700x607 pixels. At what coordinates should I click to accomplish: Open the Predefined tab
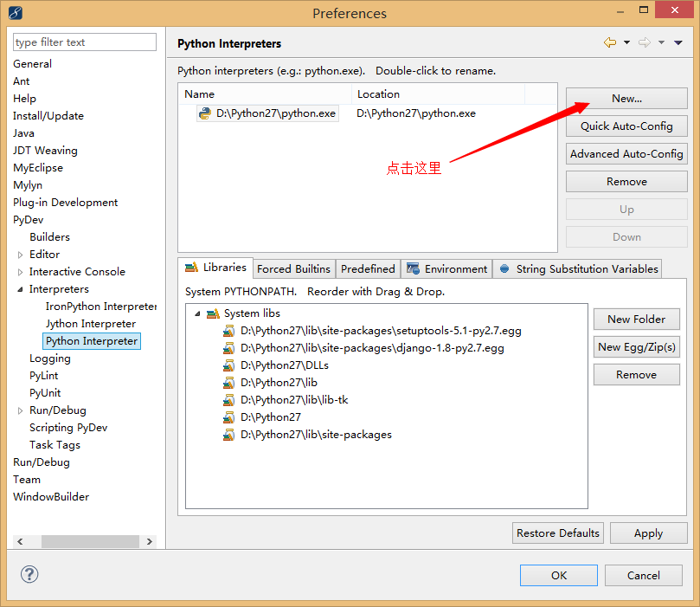368,269
